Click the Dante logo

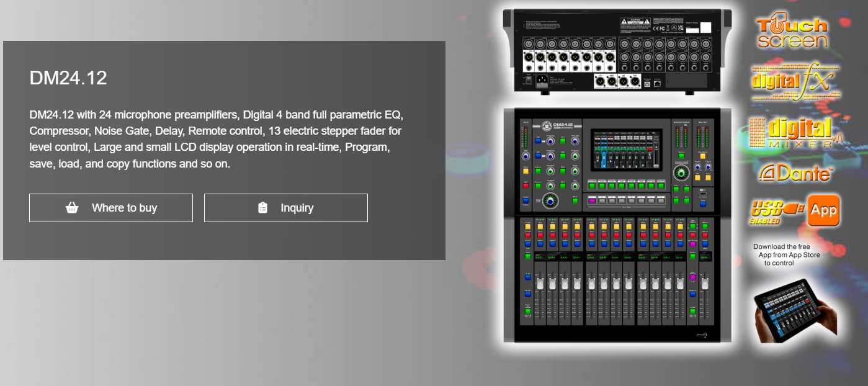pos(795,173)
